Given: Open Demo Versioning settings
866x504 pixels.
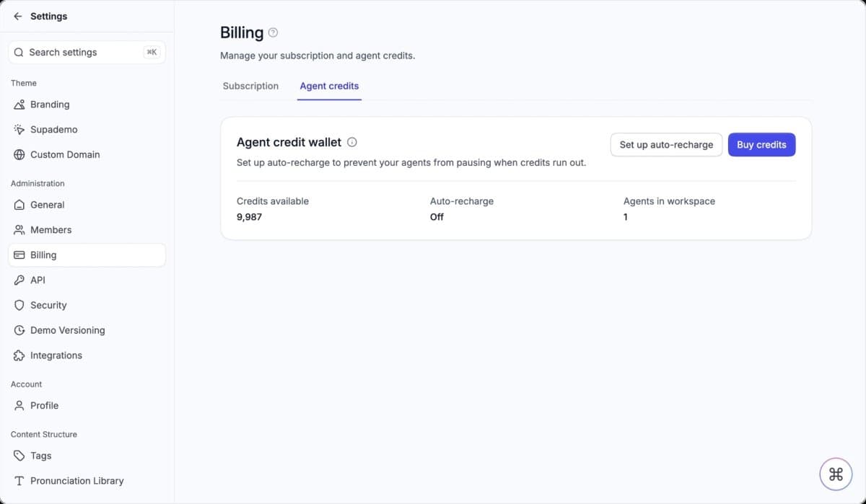Looking at the screenshot, I should tap(87, 330).
